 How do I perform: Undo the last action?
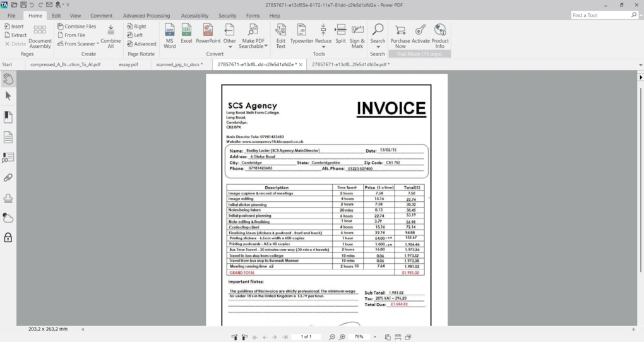(x=32, y=4)
